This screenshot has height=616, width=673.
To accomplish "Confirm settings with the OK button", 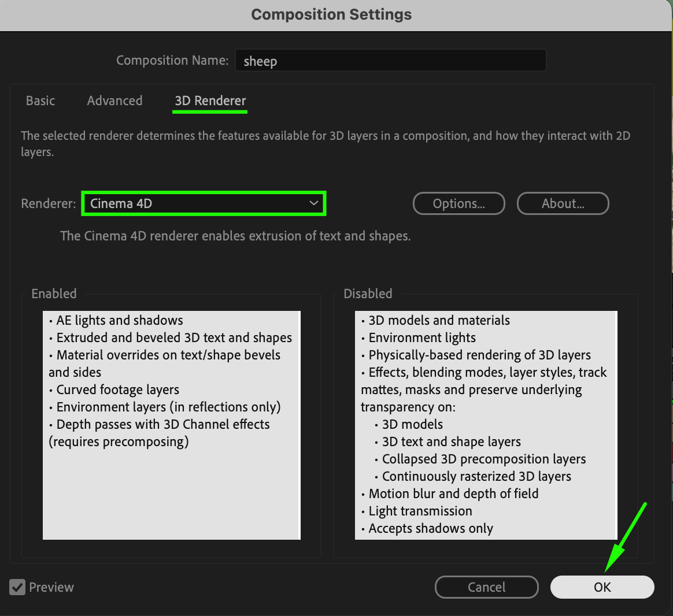I will [x=602, y=587].
